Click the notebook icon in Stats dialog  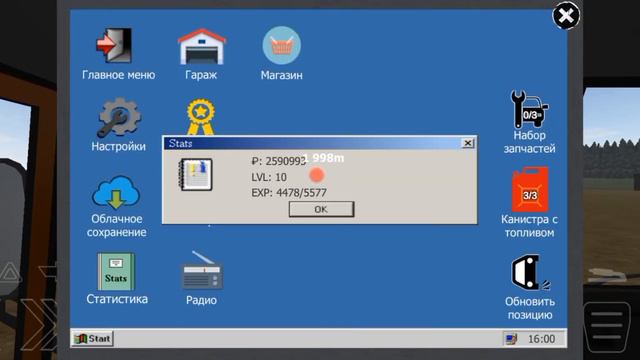point(196,175)
